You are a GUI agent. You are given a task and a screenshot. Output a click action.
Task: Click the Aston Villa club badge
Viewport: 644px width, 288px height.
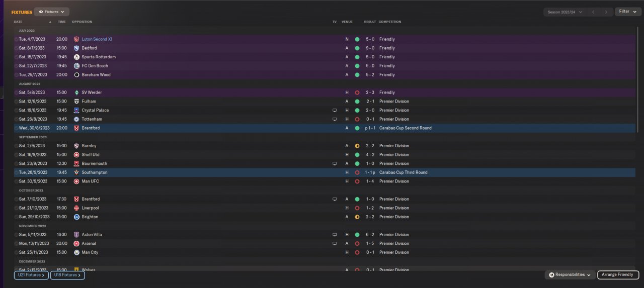76,235
